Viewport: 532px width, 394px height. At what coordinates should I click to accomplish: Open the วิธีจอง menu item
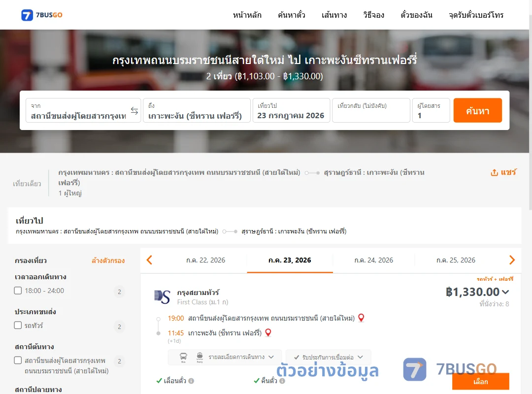pyautogui.click(x=373, y=15)
